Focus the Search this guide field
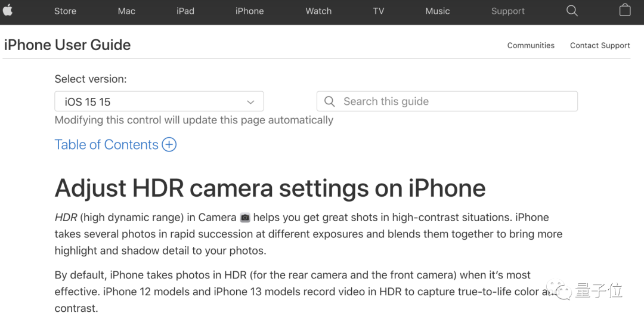Screen dimensions: 644x319 (x=447, y=101)
